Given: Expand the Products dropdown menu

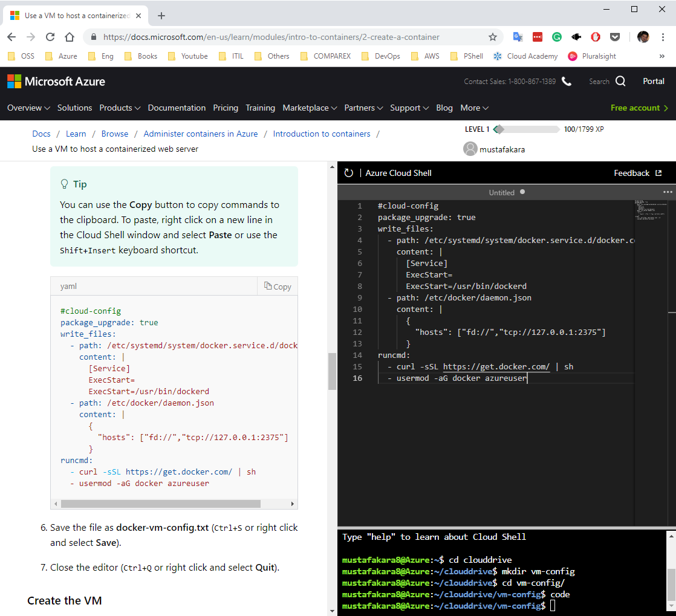Looking at the screenshot, I should (x=120, y=108).
